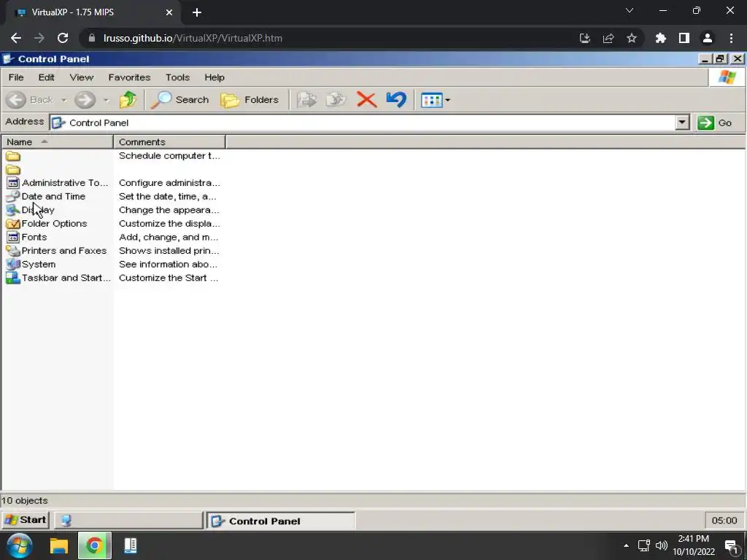
Task: Select Taskbar and Start Menu icon
Action: (13, 278)
